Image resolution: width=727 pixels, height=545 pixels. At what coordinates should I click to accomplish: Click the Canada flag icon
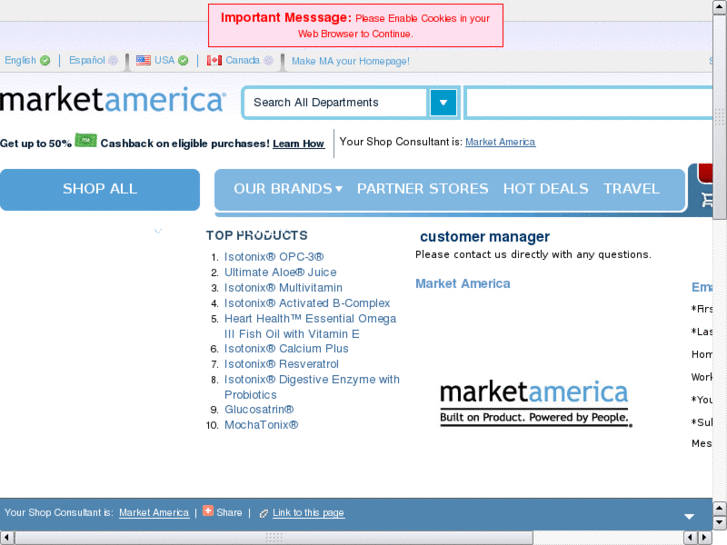tap(214, 60)
